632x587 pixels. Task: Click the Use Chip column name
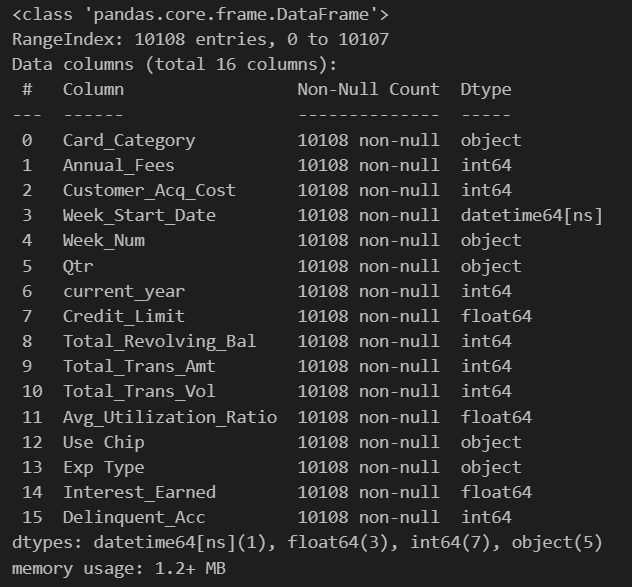(104, 442)
